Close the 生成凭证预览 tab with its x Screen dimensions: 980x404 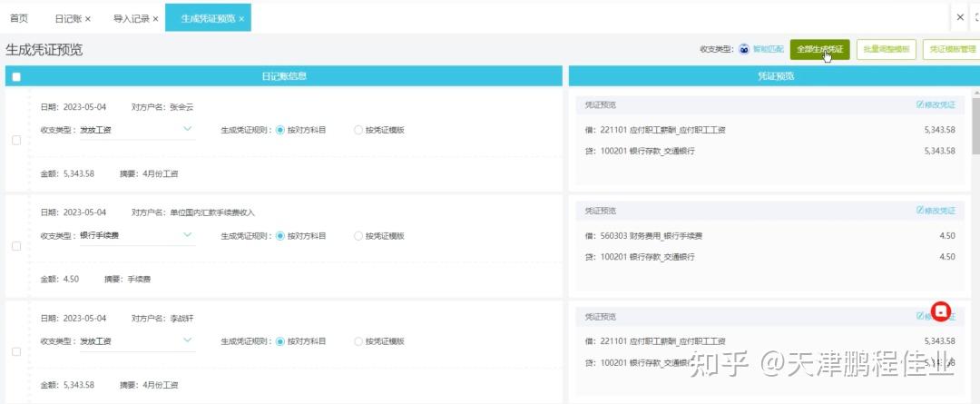(x=241, y=19)
